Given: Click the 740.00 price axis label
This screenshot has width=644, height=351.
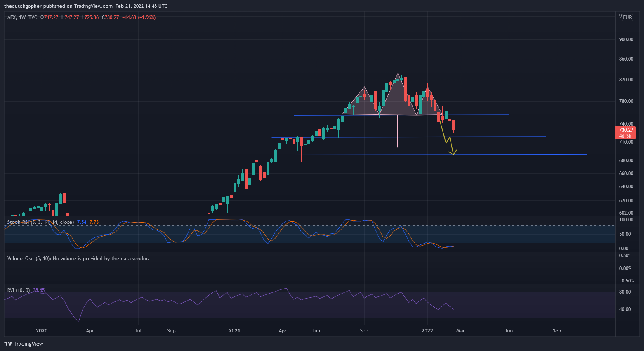Looking at the screenshot, I should pos(626,124).
